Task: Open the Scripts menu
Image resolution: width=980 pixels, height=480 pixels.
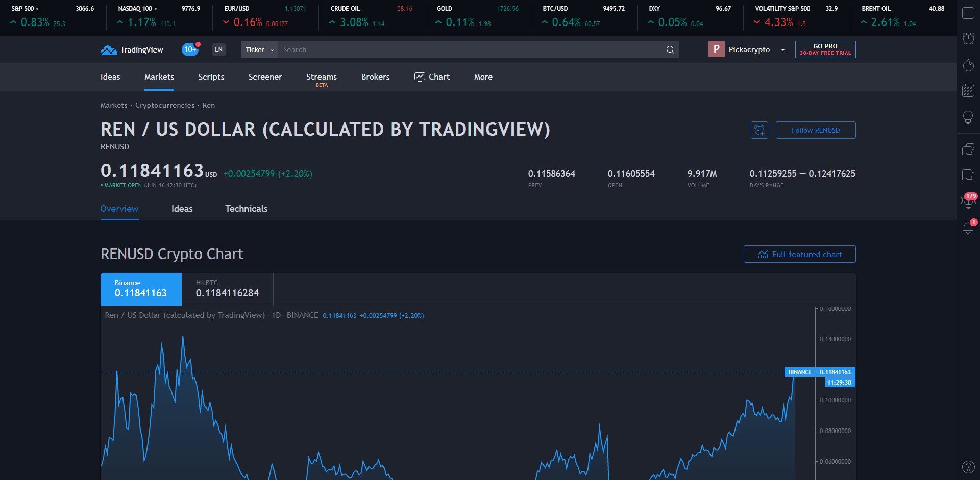Action: pyautogui.click(x=211, y=77)
